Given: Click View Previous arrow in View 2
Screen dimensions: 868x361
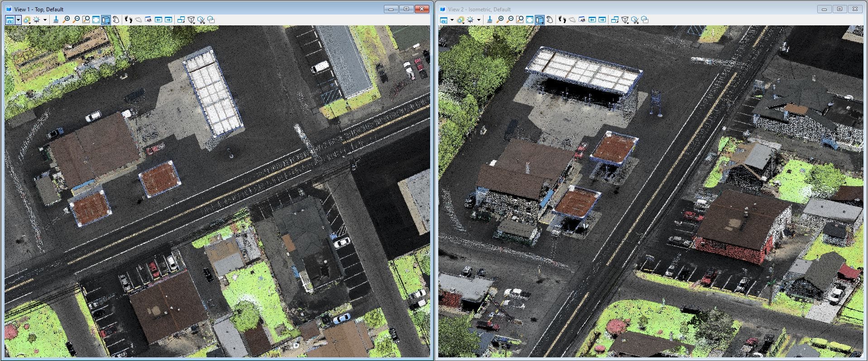Looking at the screenshot, I should click(x=592, y=20).
